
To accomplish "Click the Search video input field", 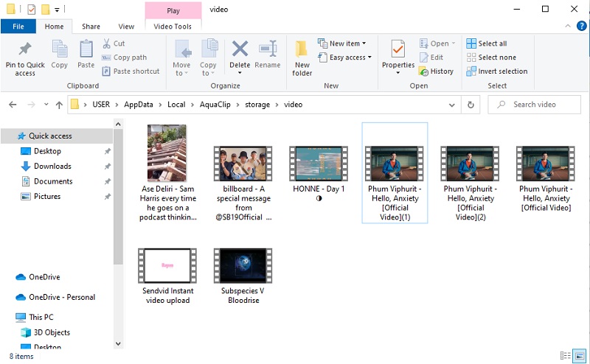I will pyautogui.click(x=534, y=105).
